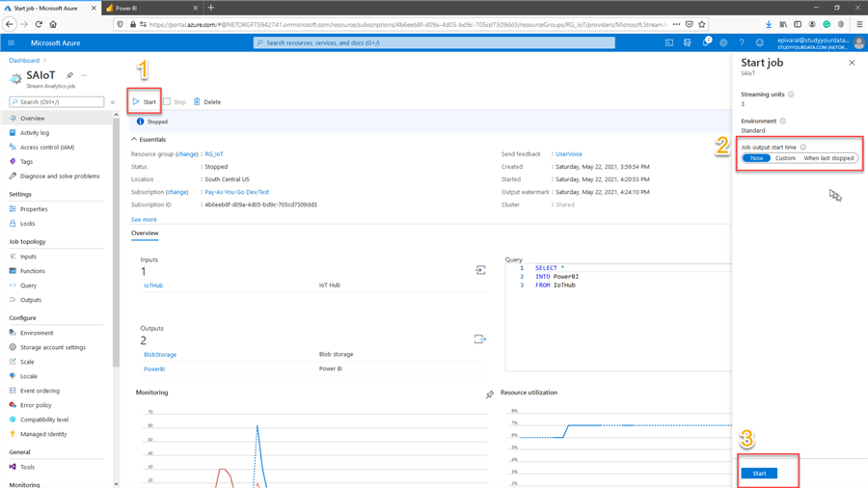Open Access control (IAM) menu item
Viewport: 868px width, 488px height.
(47, 148)
